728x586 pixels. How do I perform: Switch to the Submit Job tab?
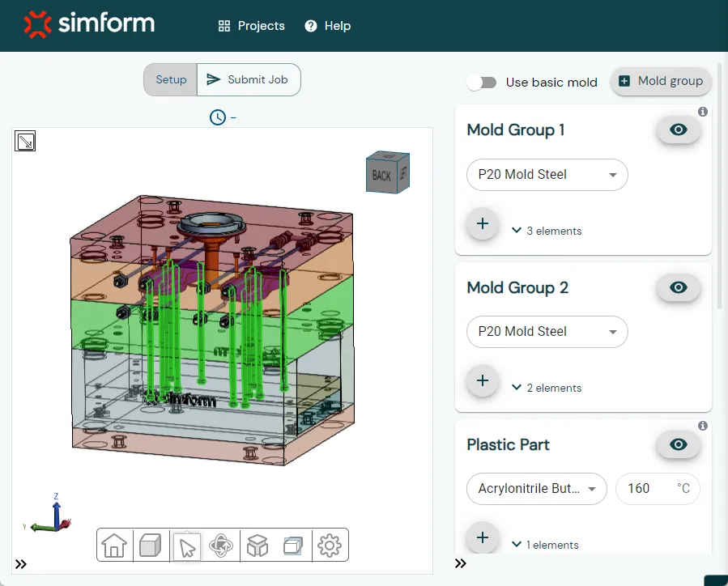coord(249,79)
